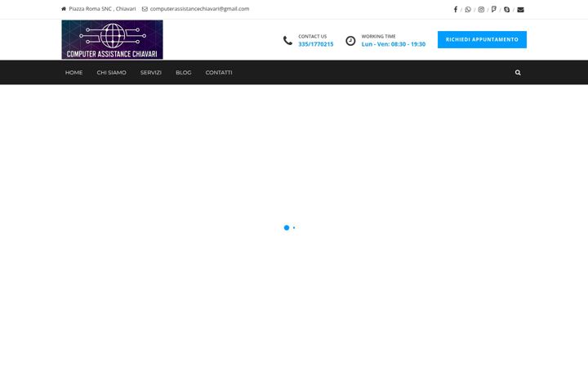Click phone number 335/1770215
Viewport: 588px width, 368px height.
click(316, 44)
